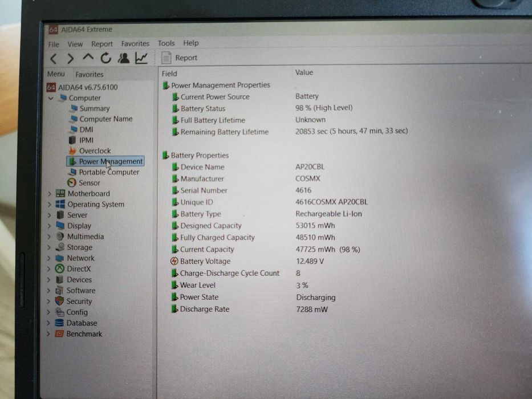Expand the DirectX node
Screen dimensions: 532x399
(49, 269)
